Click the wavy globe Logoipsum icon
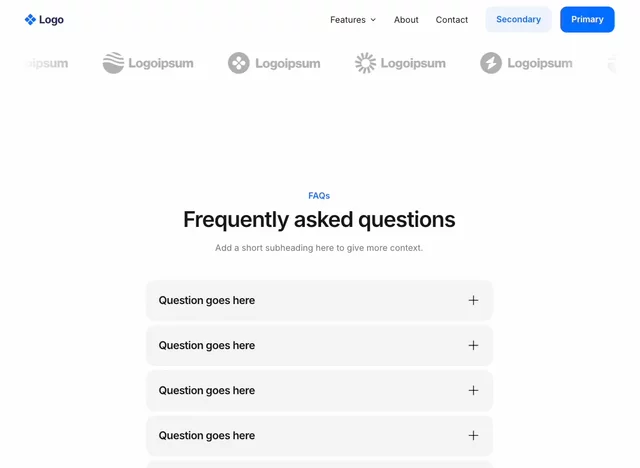This screenshot has height=468, width=640. coord(113,63)
